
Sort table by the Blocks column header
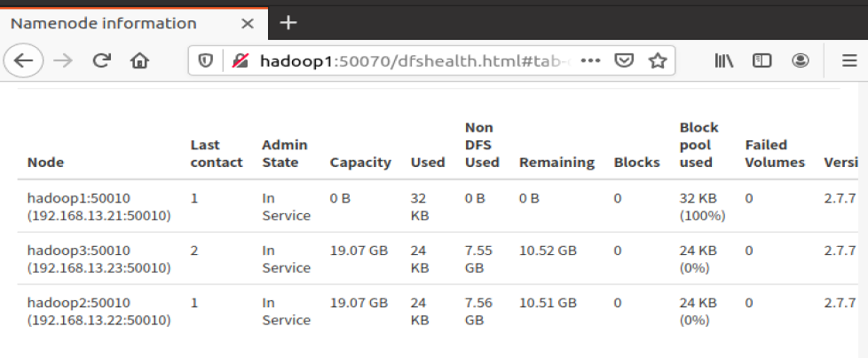[x=636, y=163]
